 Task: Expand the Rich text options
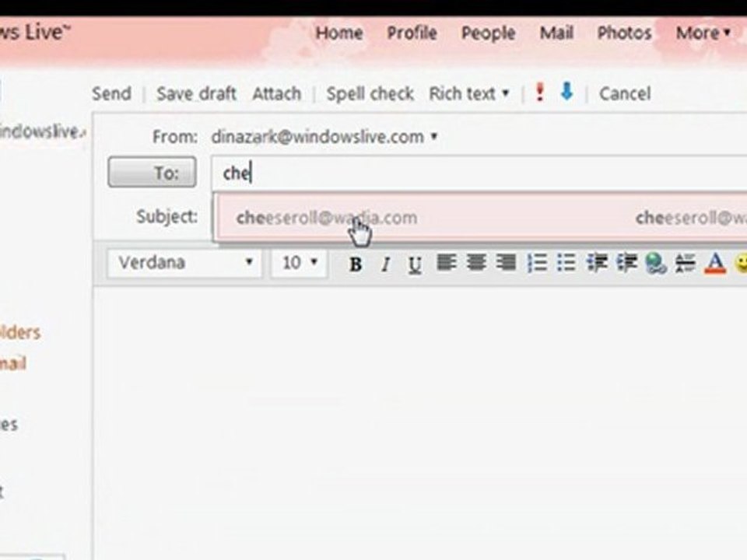tap(469, 93)
